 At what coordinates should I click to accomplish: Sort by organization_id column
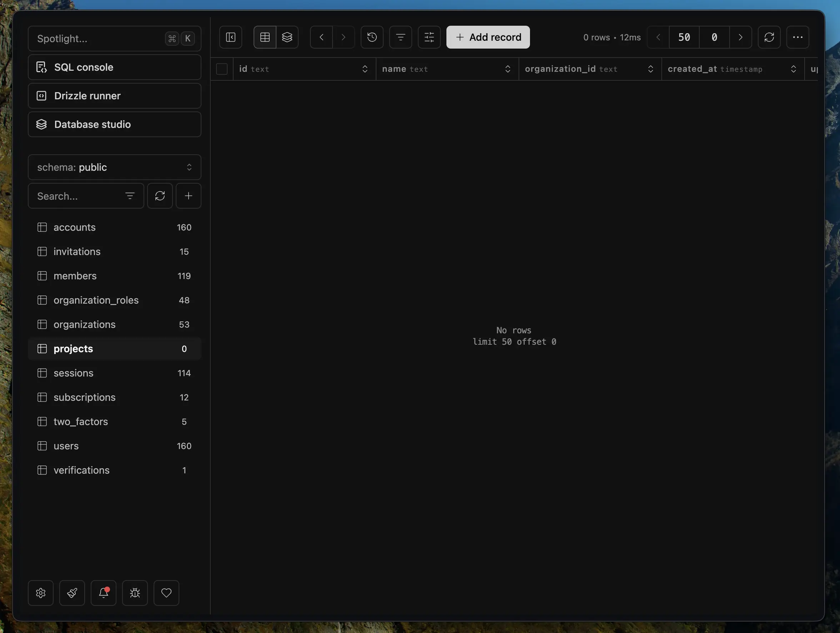coord(650,69)
